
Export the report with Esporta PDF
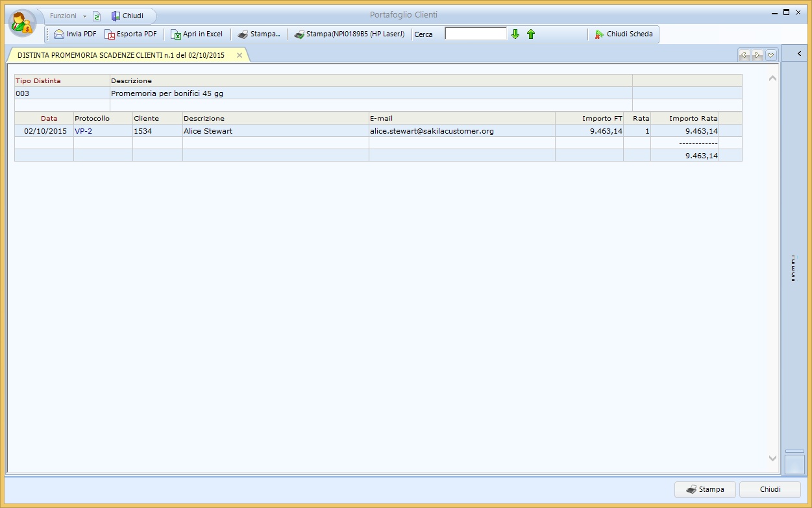(x=130, y=34)
